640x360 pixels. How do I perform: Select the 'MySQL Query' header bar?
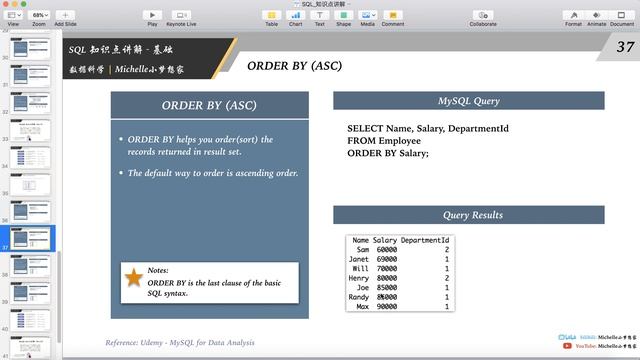(469, 101)
